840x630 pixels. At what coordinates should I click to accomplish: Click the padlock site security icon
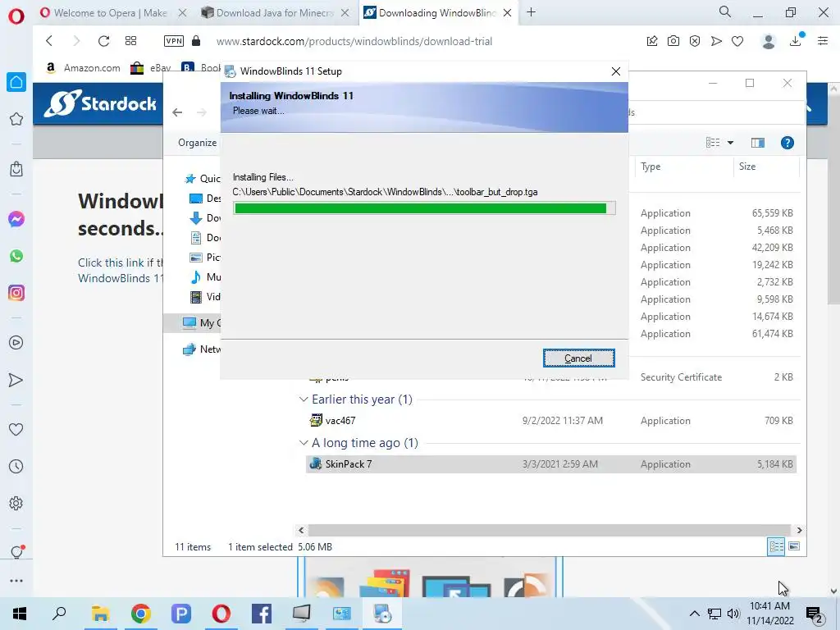(x=196, y=41)
